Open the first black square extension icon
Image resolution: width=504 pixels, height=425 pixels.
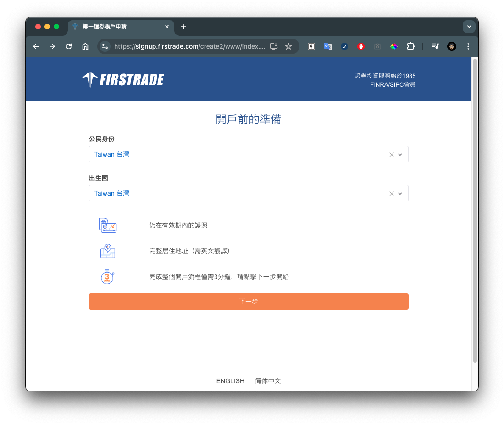311,46
